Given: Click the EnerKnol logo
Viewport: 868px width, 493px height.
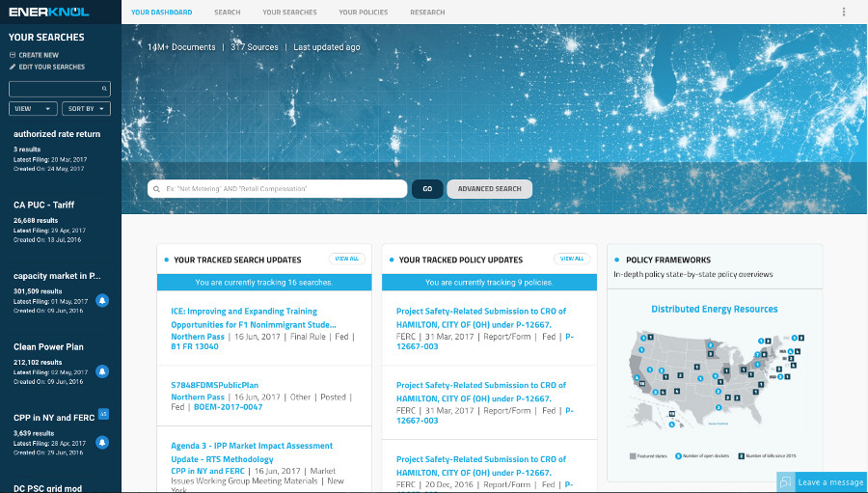Looking at the screenshot, I should 49,12.
